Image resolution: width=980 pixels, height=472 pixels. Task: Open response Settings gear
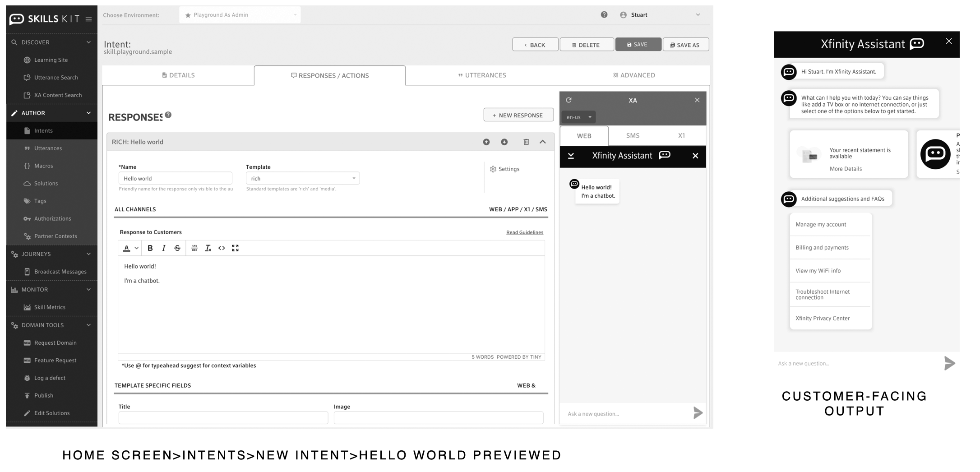pos(504,169)
